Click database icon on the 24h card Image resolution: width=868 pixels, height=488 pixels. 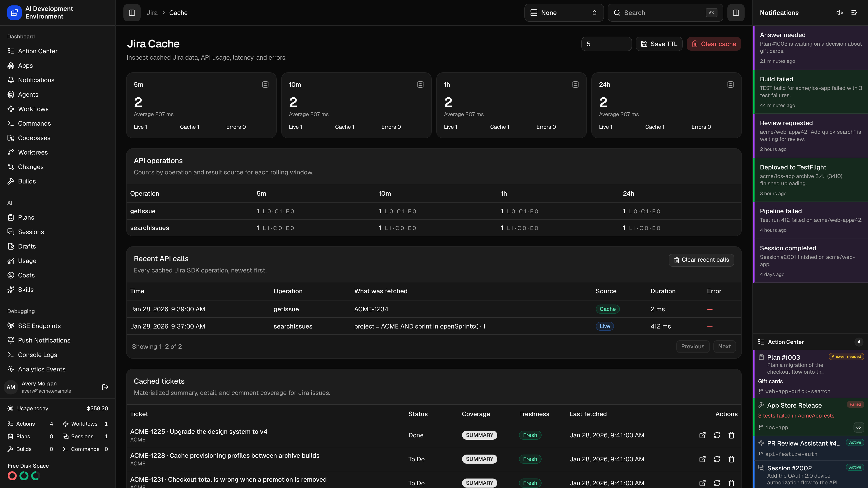point(730,84)
